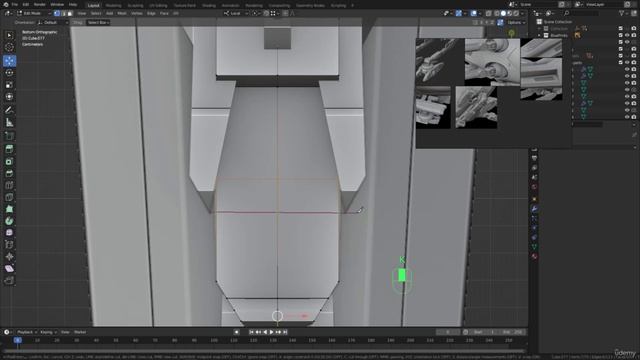Open the Drag Select Box dropdown
This screenshot has width=640, height=360.
[x=98, y=22]
